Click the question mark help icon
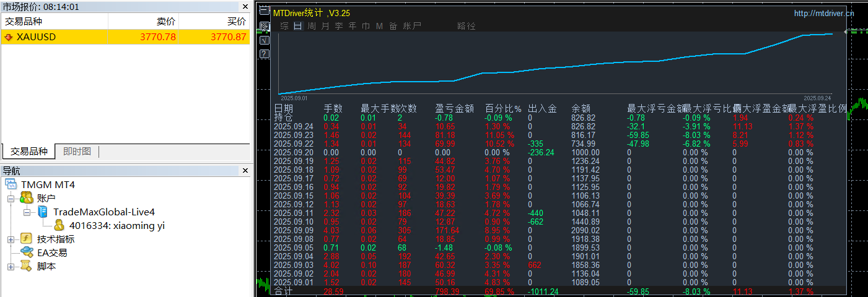Screen dimensions: 868x297 pyautogui.click(x=265, y=54)
